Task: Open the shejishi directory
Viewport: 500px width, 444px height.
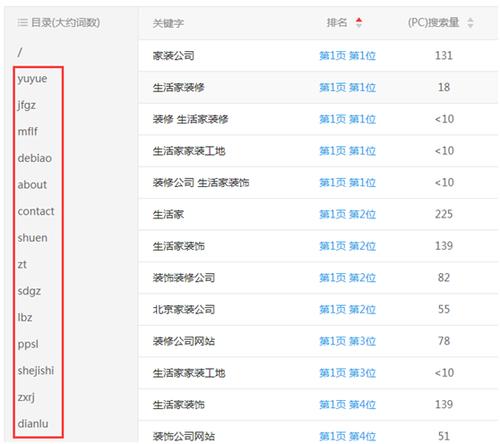Action: coord(36,370)
